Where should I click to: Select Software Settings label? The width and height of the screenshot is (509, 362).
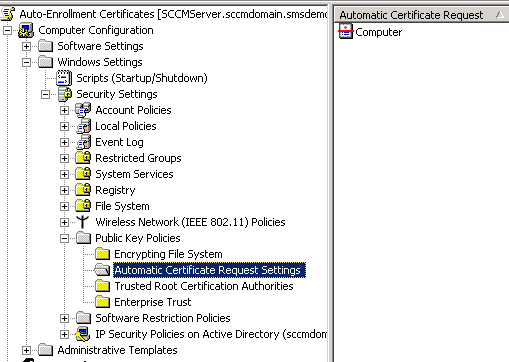click(100, 46)
